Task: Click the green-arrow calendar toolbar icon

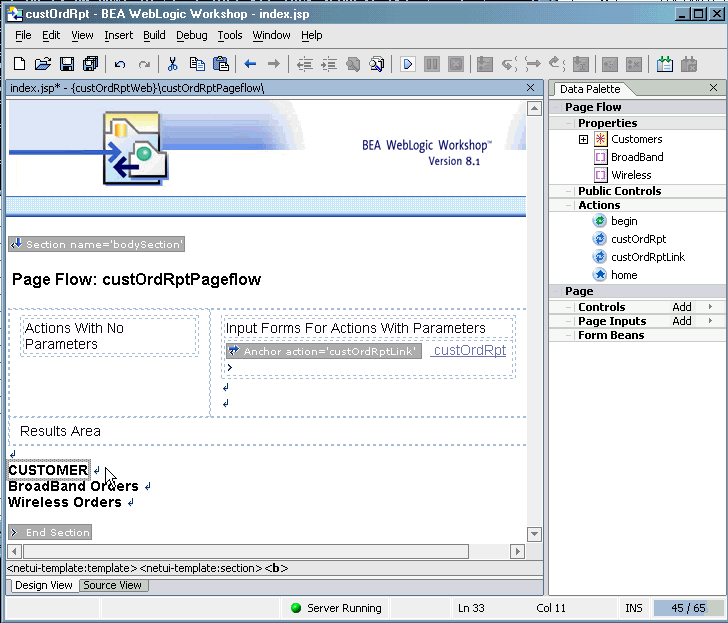Action: tap(665, 64)
